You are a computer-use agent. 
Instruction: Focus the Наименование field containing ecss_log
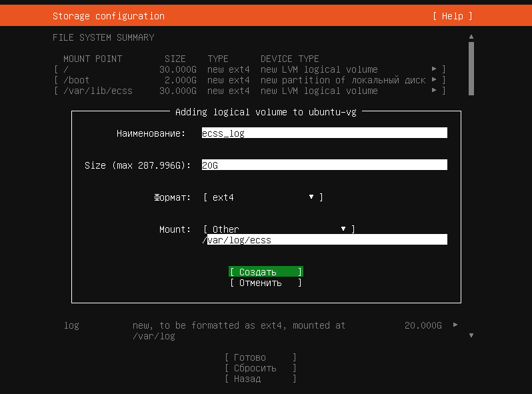tap(325, 133)
